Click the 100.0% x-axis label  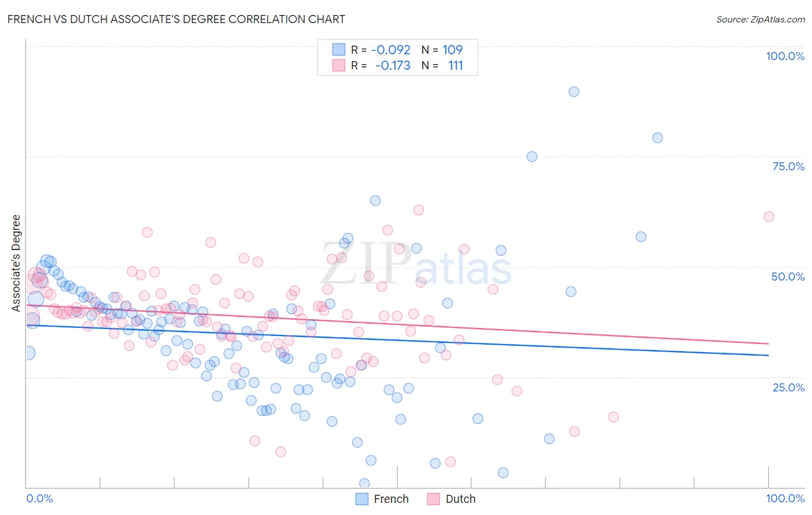point(785,498)
